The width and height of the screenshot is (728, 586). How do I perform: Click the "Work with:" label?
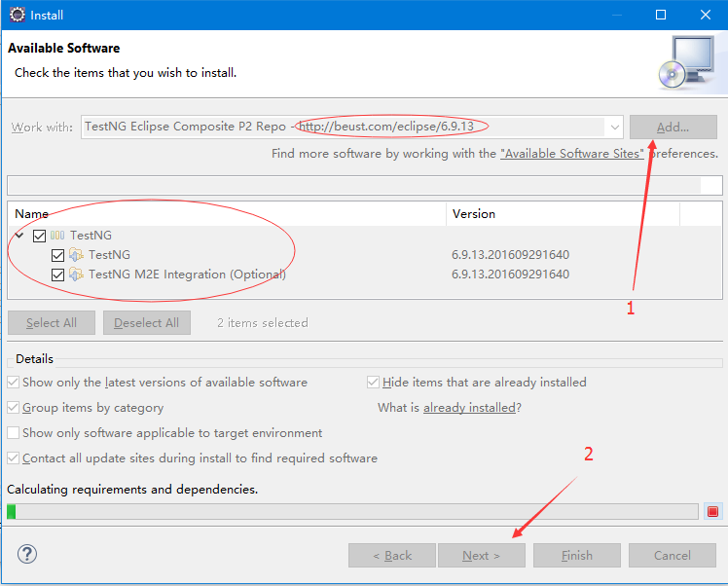(x=42, y=128)
